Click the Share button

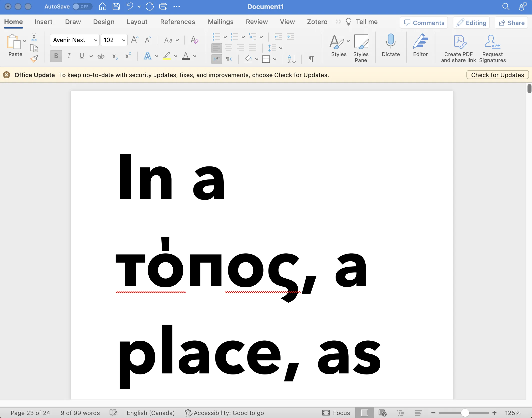pyautogui.click(x=511, y=23)
